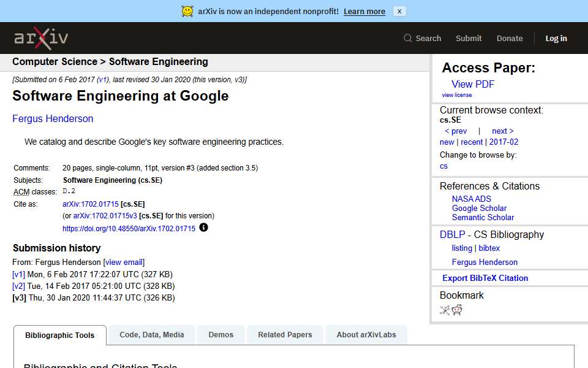Switch to Related Papers tab

(x=285, y=335)
